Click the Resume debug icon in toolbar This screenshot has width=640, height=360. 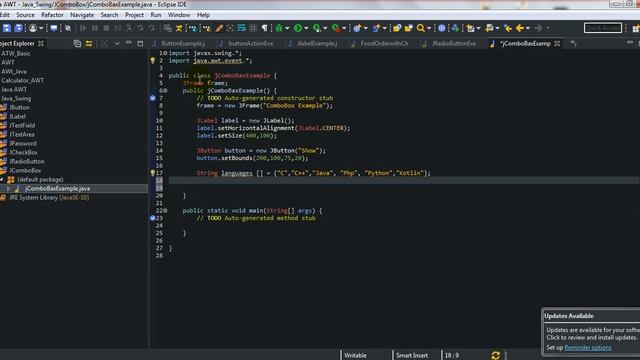(83, 28)
